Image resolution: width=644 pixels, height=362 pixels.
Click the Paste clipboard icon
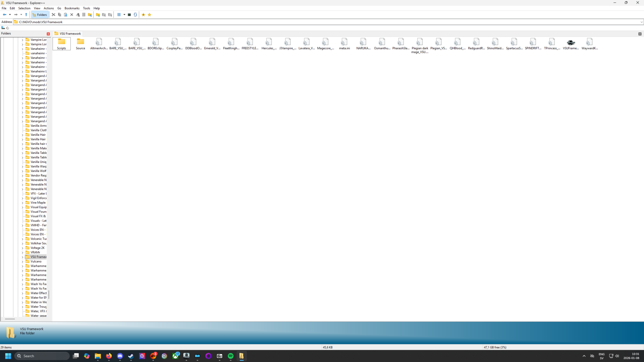pos(66,15)
